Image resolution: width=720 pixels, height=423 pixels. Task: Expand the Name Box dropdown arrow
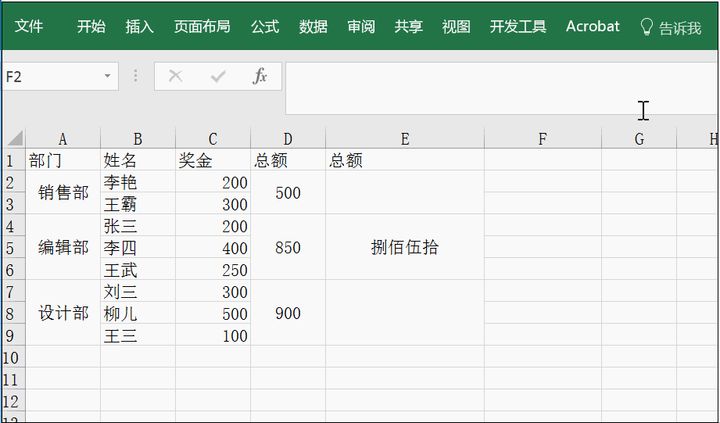click(107, 77)
